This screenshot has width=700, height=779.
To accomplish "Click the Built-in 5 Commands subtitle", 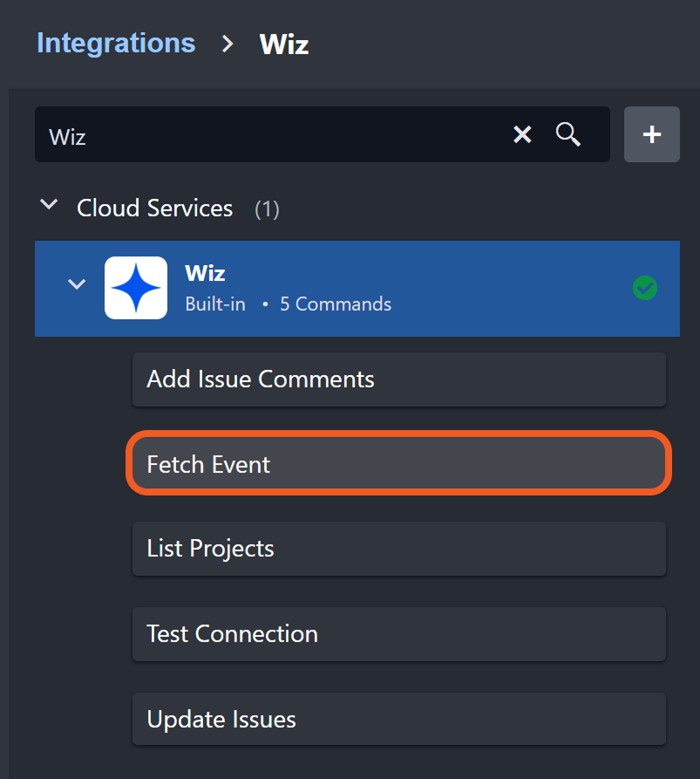I will point(288,304).
